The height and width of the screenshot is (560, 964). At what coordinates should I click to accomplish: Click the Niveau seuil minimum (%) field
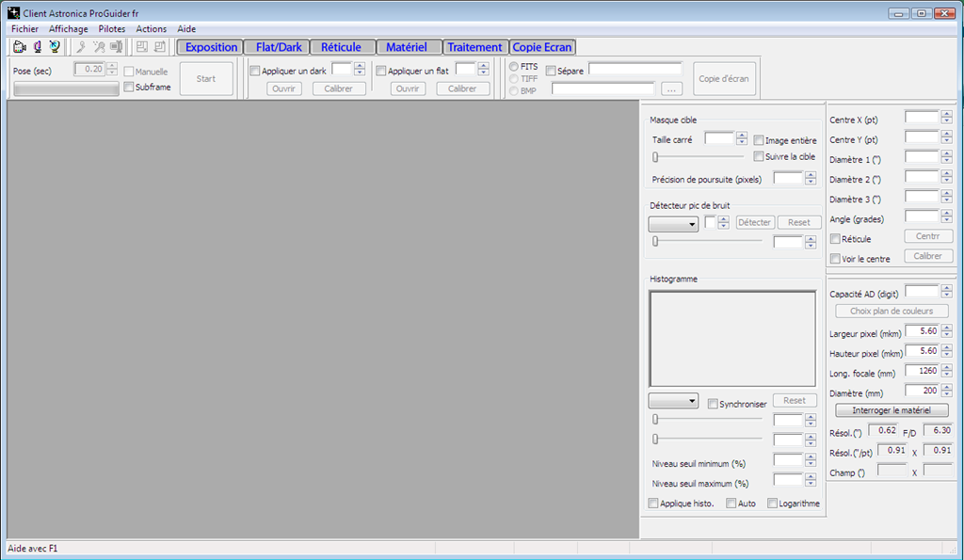pyautogui.click(x=788, y=460)
